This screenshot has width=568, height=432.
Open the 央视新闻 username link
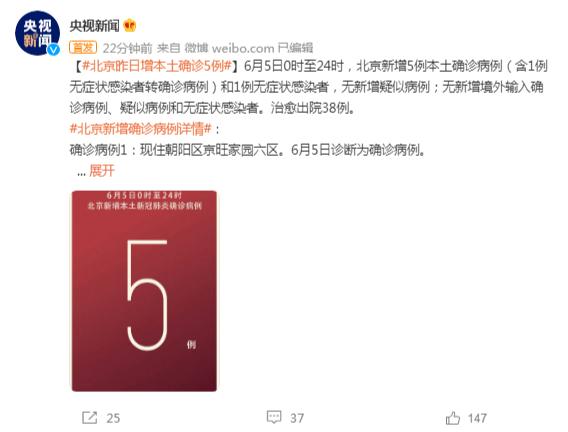pos(95,26)
